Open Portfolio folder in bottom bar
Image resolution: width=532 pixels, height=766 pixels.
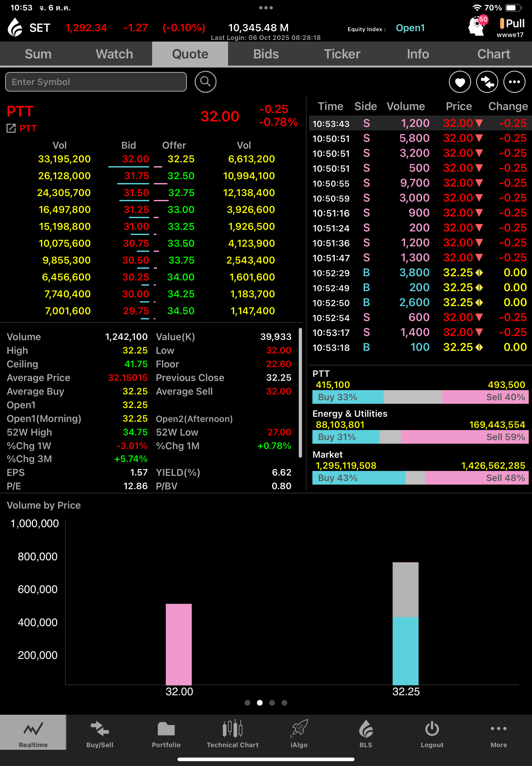pyautogui.click(x=166, y=732)
